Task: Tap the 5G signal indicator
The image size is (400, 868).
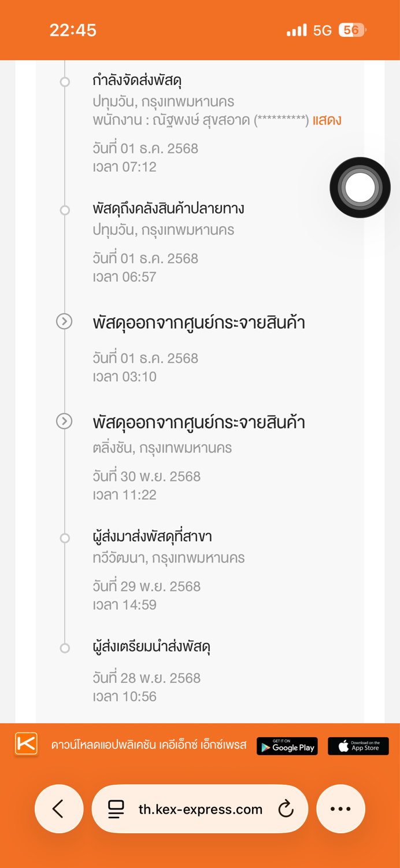Action: pyautogui.click(x=322, y=31)
